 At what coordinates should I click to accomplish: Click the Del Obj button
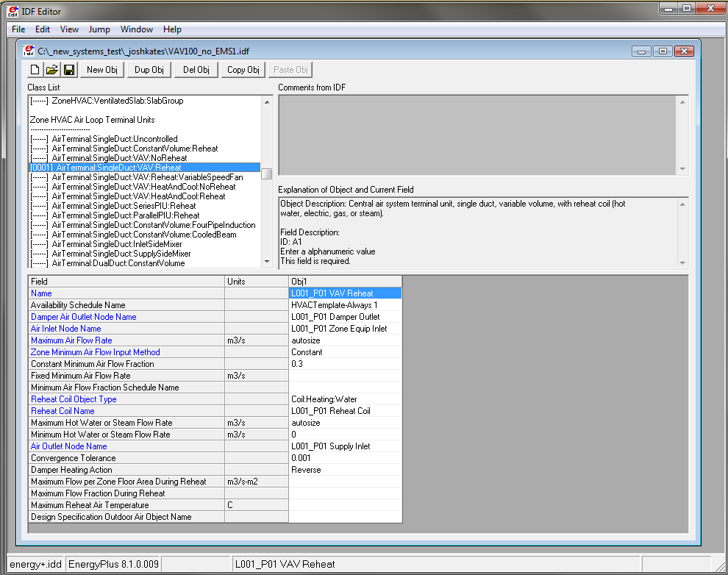tap(196, 70)
